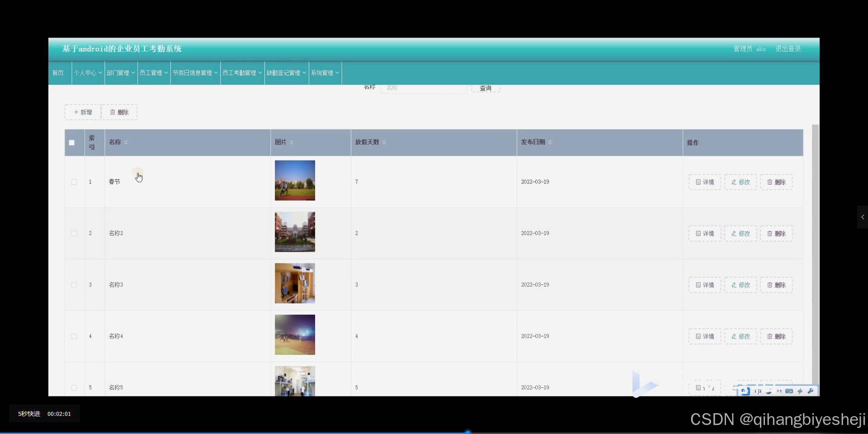Click the trash icon on top 删除 button
Image resolution: width=868 pixels, height=434 pixels.
113,112
